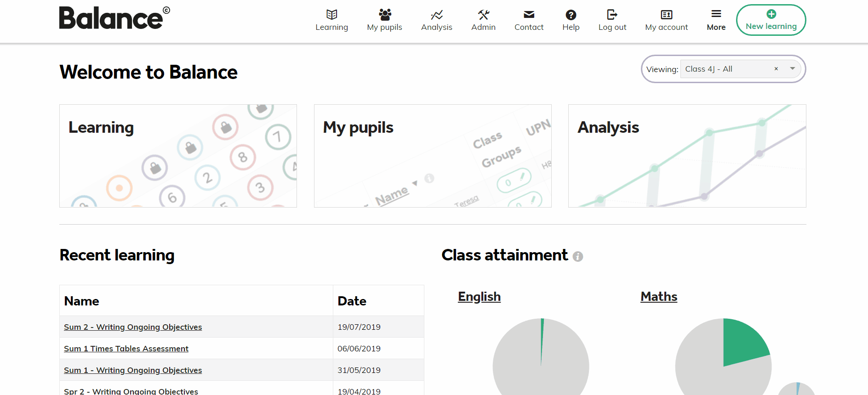Expand the More hamburger menu
The width and height of the screenshot is (868, 395).
click(x=716, y=14)
